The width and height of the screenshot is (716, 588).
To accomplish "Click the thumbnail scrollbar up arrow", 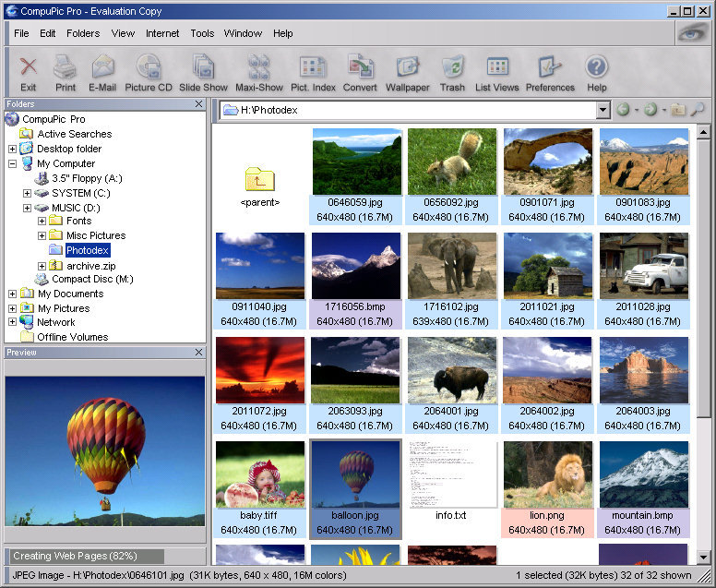I will 703,133.
